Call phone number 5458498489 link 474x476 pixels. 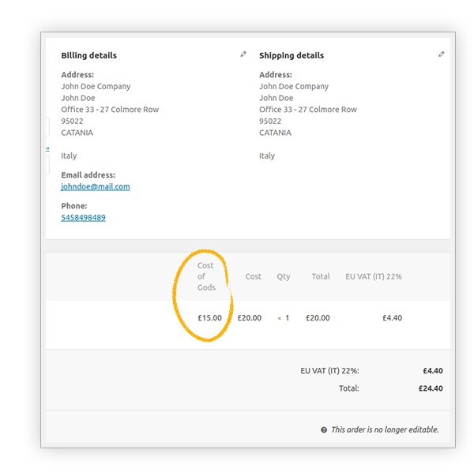click(x=83, y=218)
